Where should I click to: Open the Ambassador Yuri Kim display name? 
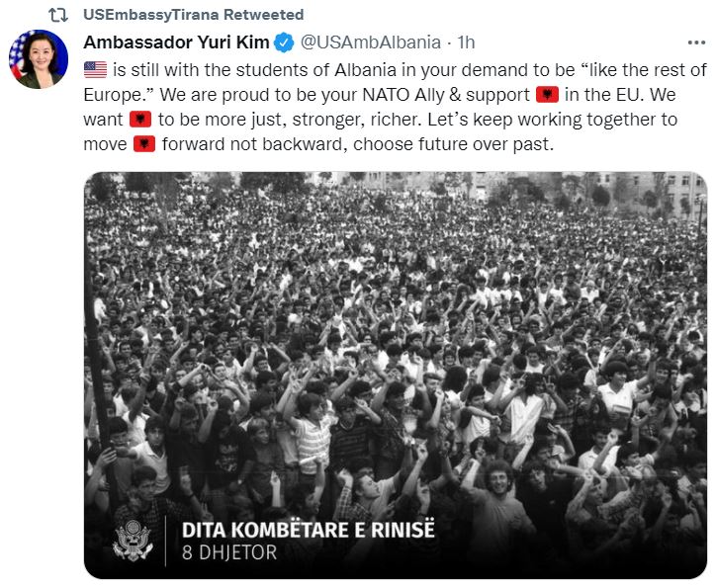pyautogui.click(x=176, y=42)
